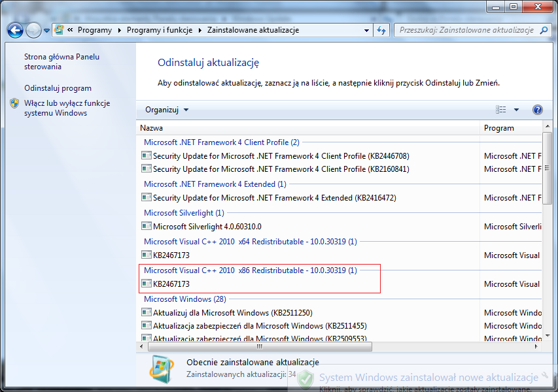
Task: Select Microsoft Silverlight 4.0.60310.0
Action: coord(207,227)
